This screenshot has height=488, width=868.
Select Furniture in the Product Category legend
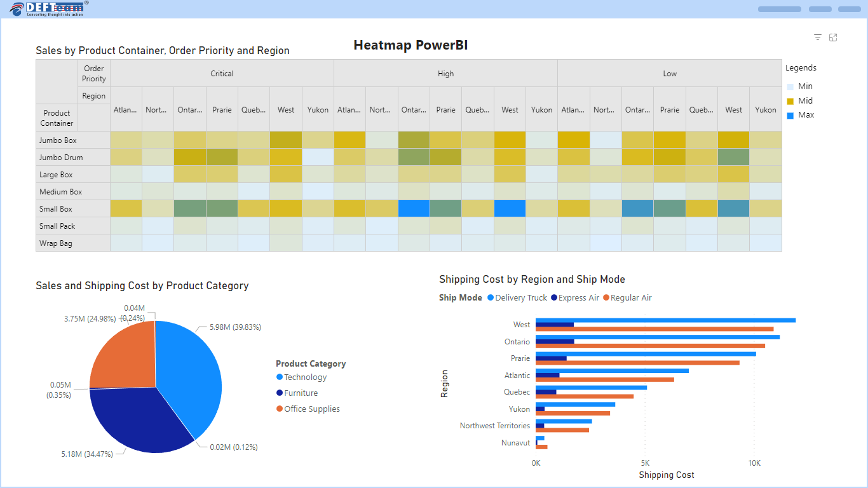pyautogui.click(x=297, y=393)
